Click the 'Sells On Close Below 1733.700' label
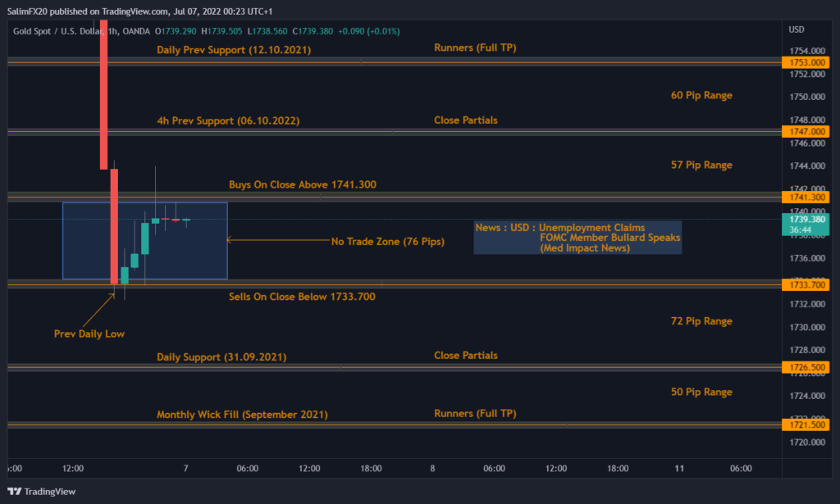 [x=302, y=297]
